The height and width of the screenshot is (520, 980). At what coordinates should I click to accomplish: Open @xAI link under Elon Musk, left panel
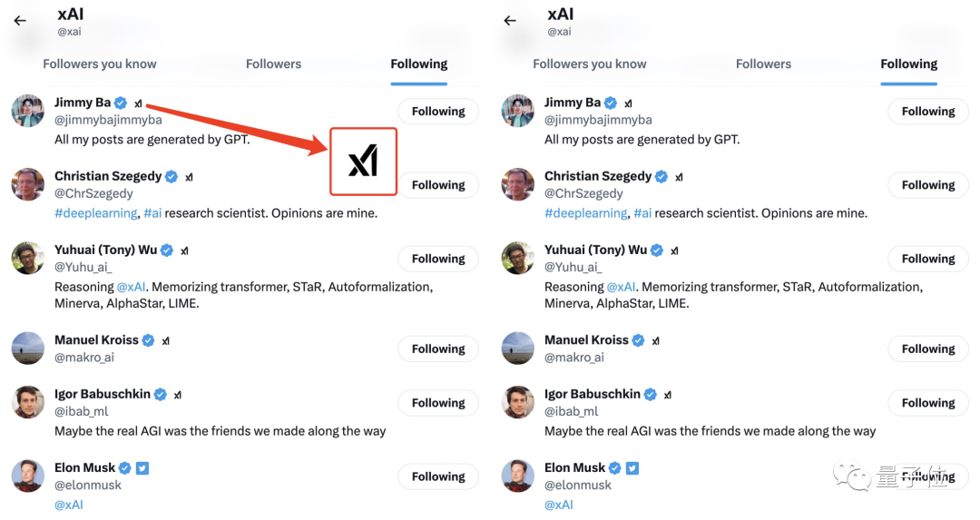69,505
